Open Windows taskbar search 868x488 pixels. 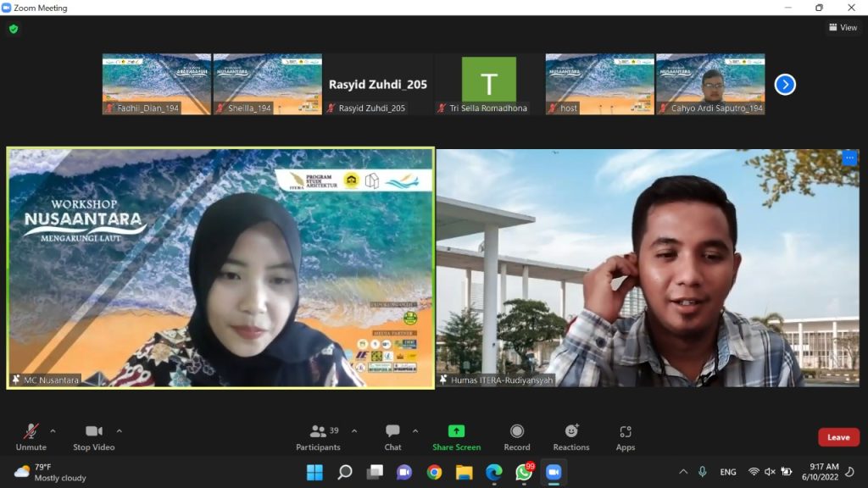point(345,473)
